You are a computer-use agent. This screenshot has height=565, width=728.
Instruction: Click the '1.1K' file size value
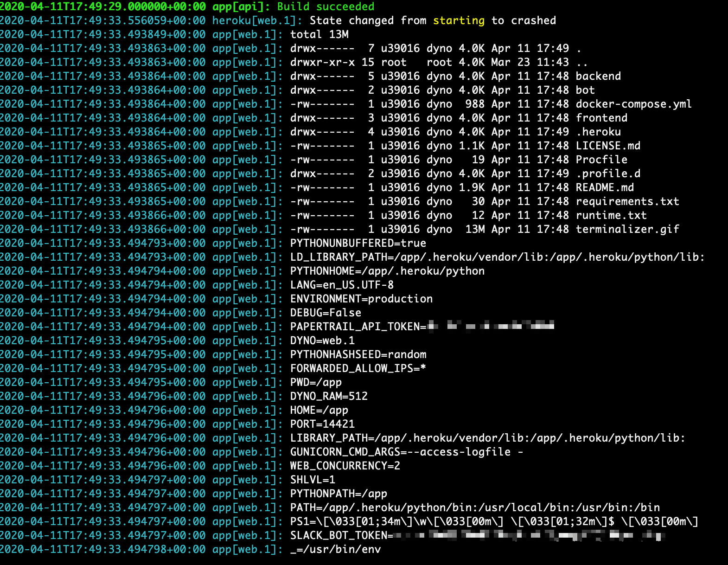[472, 146]
